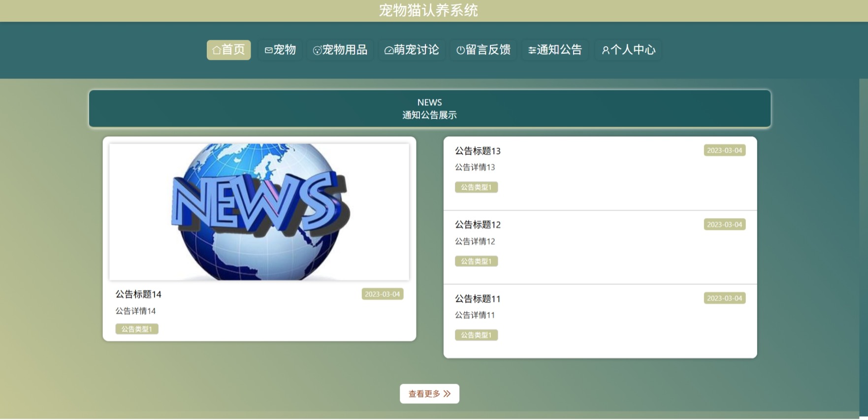Click the envelope icon beside 宠物

268,50
